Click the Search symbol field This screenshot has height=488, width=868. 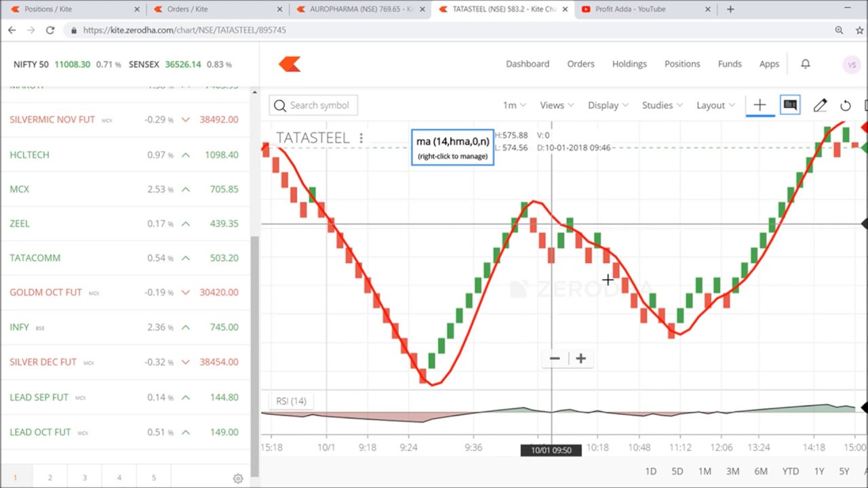313,105
